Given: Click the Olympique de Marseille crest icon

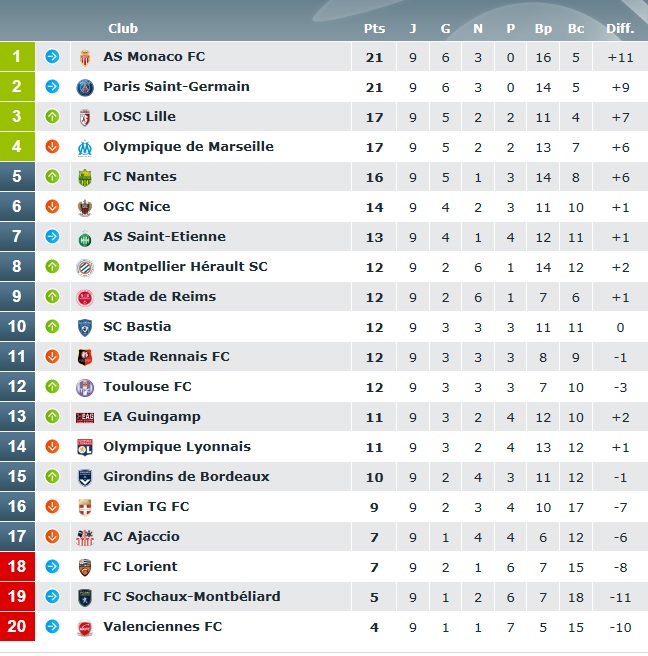Looking at the screenshot, I should point(85,148).
